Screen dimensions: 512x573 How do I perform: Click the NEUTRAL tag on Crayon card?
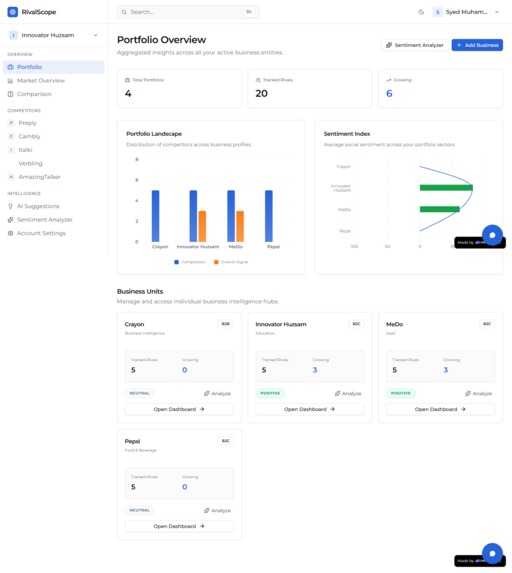140,393
